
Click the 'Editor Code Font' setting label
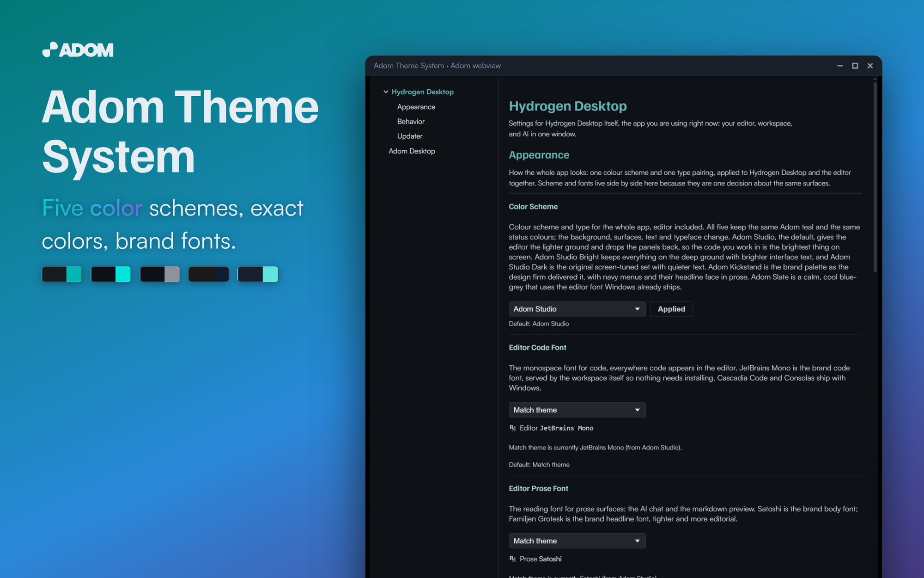point(537,347)
